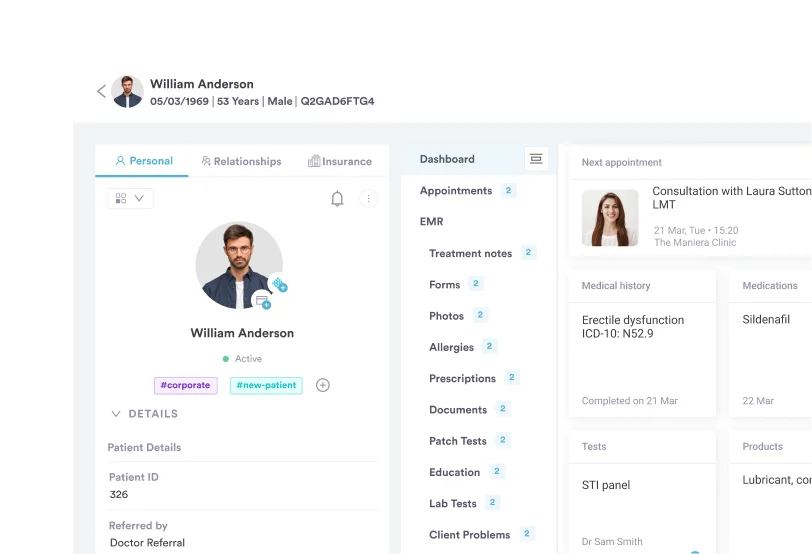Screen dimensions: 812x554
Task: Click the add tag plus icon
Action: point(323,385)
